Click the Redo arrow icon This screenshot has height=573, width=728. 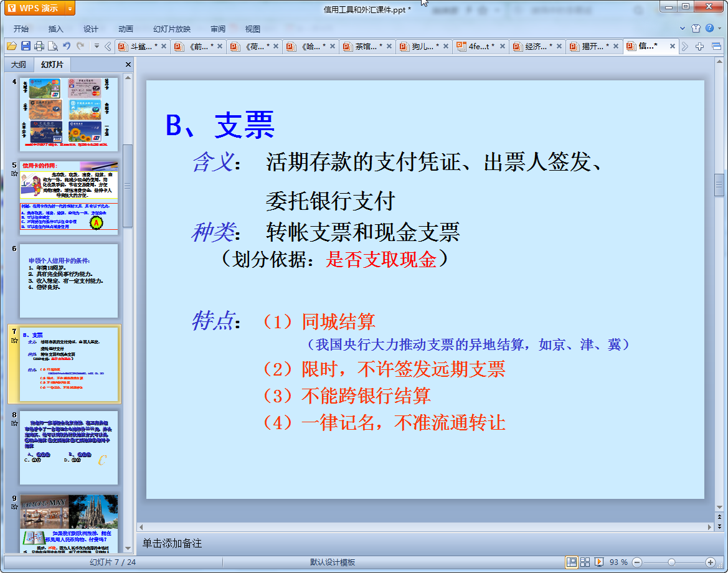click(x=80, y=46)
